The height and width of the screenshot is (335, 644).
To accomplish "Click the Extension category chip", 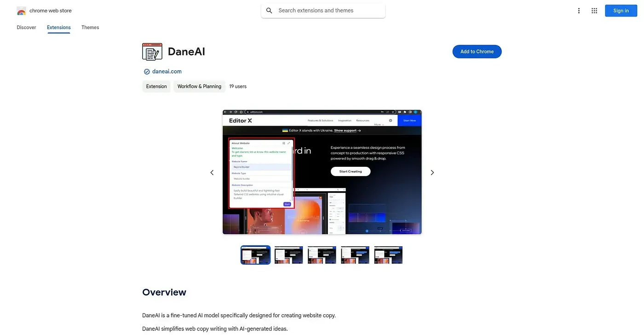I will (156, 86).
